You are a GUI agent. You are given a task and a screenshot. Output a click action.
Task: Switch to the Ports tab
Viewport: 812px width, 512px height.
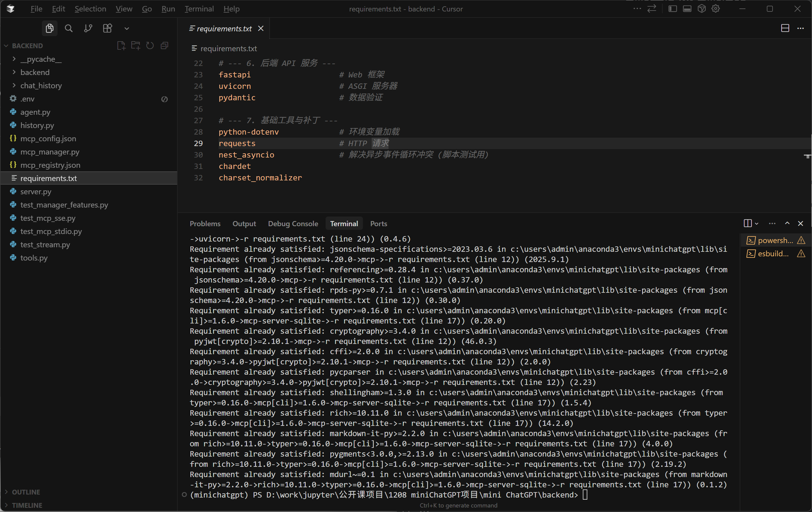(379, 223)
